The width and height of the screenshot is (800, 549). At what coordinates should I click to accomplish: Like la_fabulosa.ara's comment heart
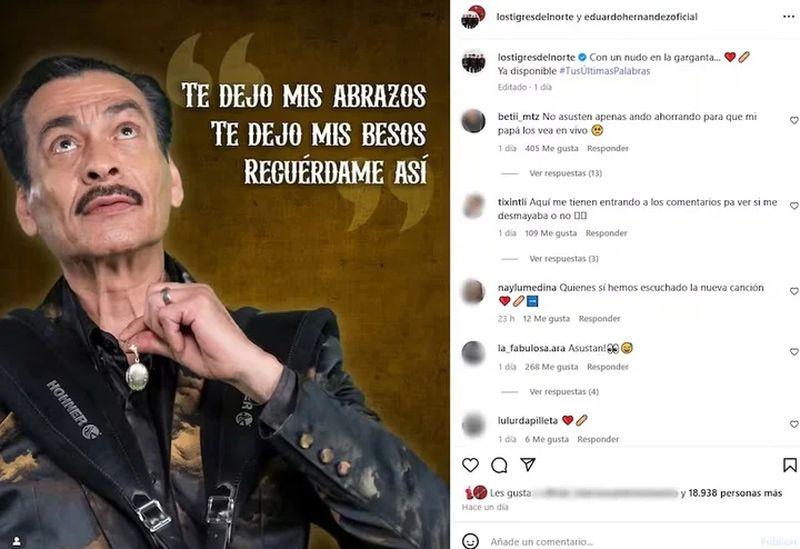tap(794, 352)
